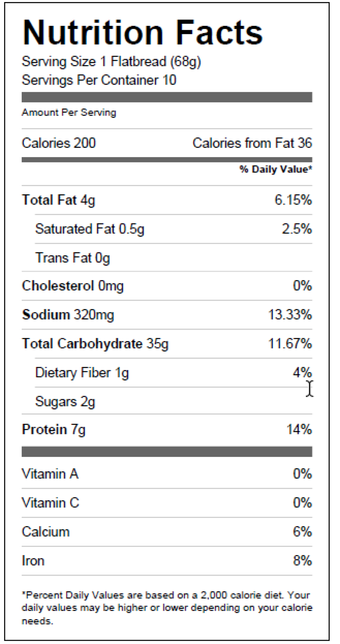Image resolution: width=340 pixels, height=644 pixels.
Task: Click the Saturated Fat 0.5g row
Action: pos(90,229)
